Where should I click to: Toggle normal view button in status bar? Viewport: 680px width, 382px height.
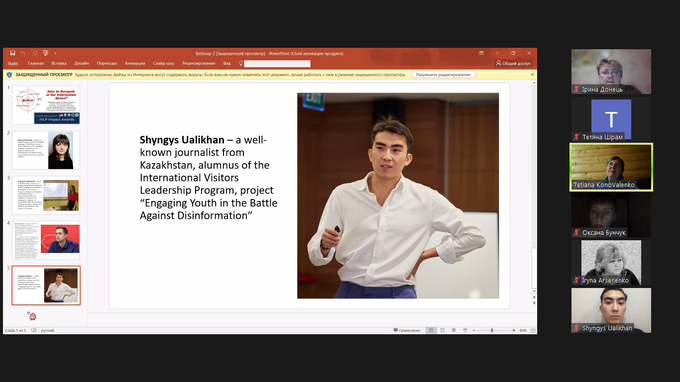(x=431, y=330)
